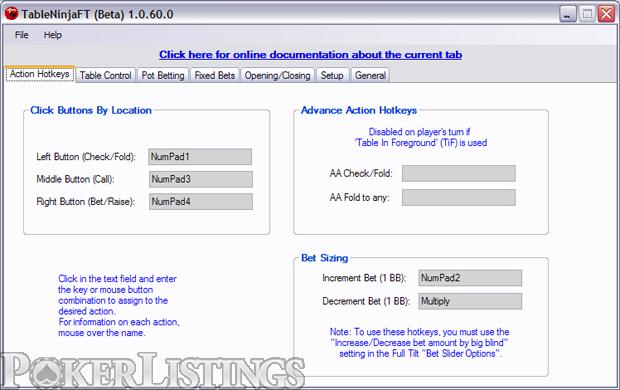The height and width of the screenshot is (390, 620).
Task: Click the 'Decrement Bet (1 BB):' label
Action: 366,301
